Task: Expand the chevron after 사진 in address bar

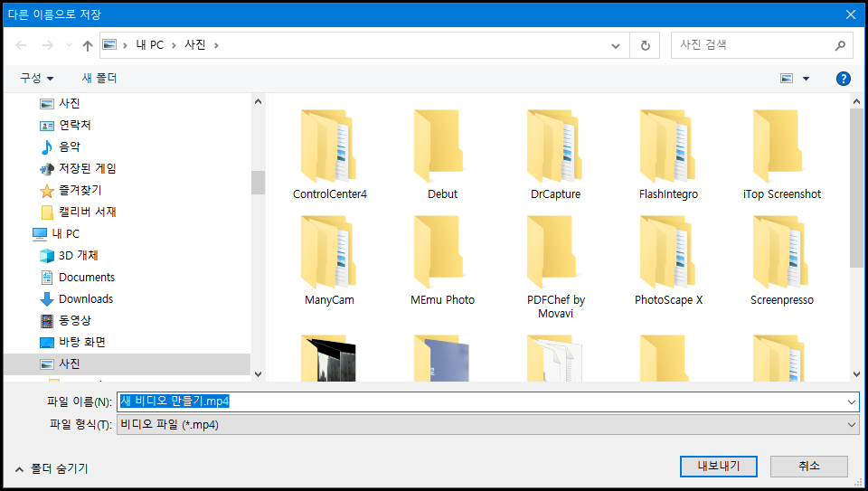Action: [216, 45]
